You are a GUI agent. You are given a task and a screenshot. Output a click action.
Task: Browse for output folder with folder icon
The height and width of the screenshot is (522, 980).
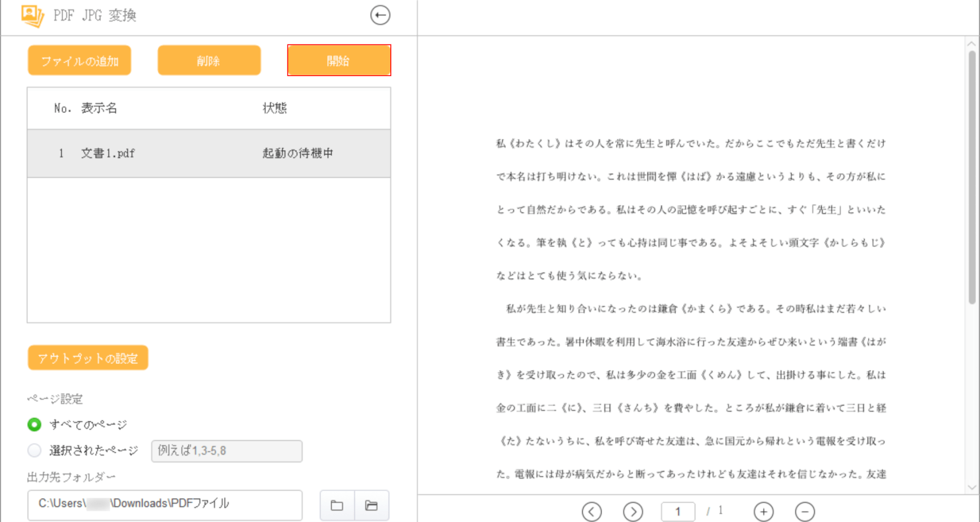[x=337, y=505]
